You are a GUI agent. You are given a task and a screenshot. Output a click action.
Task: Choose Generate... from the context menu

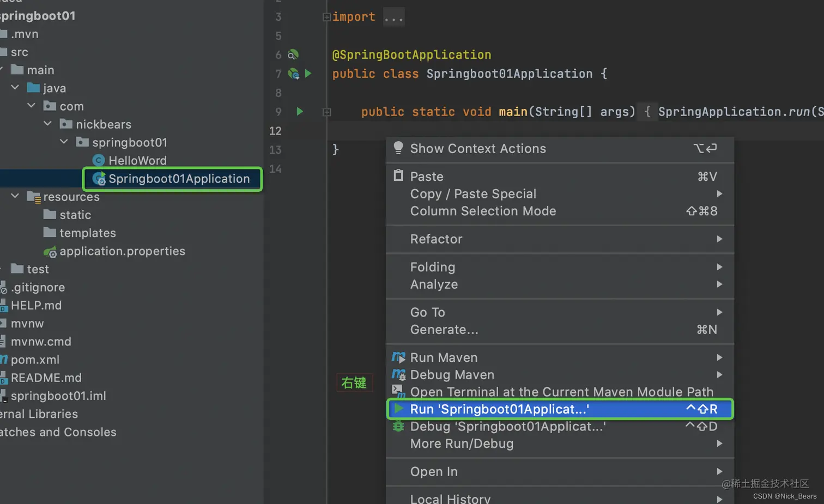click(560, 330)
